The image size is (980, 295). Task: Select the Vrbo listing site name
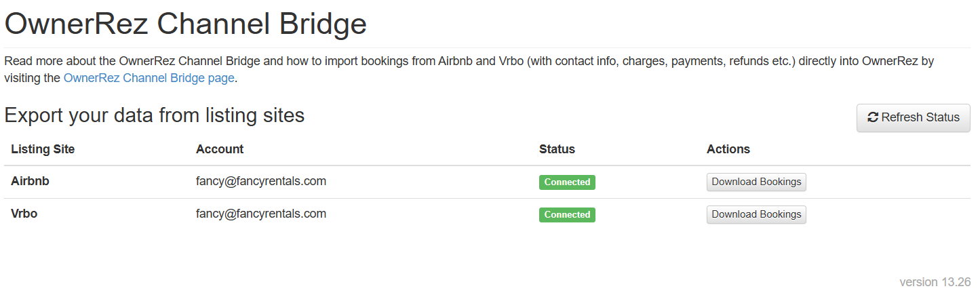[24, 214]
